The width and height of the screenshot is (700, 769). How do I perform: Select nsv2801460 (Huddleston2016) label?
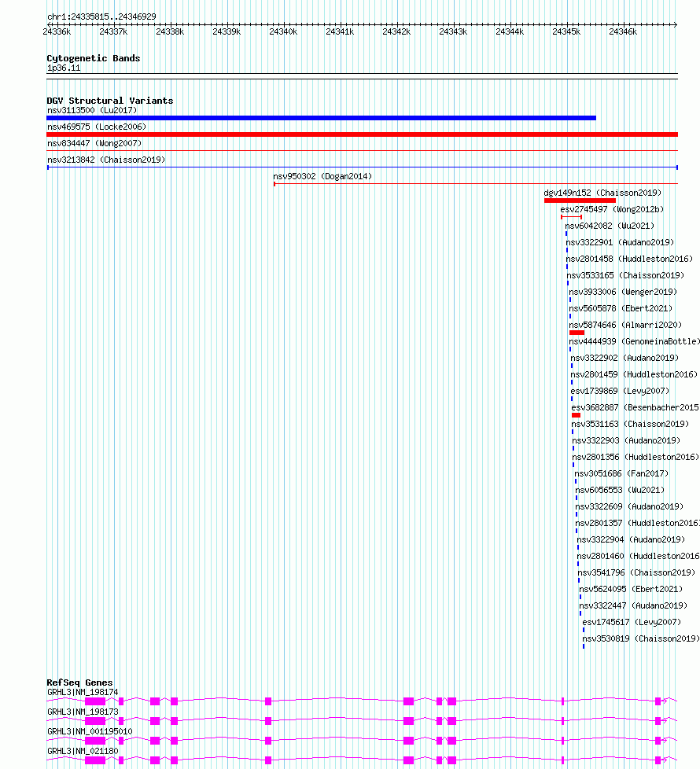(638, 556)
